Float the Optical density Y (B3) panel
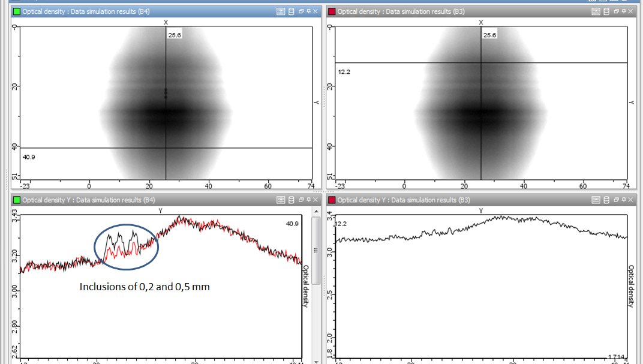This screenshot has width=643, height=364. tap(616, 200)
